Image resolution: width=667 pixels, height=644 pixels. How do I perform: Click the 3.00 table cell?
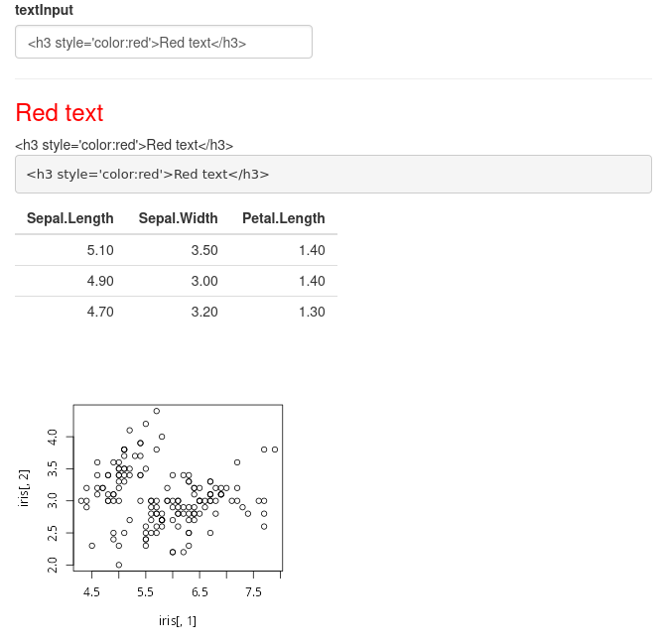[204, 281]
